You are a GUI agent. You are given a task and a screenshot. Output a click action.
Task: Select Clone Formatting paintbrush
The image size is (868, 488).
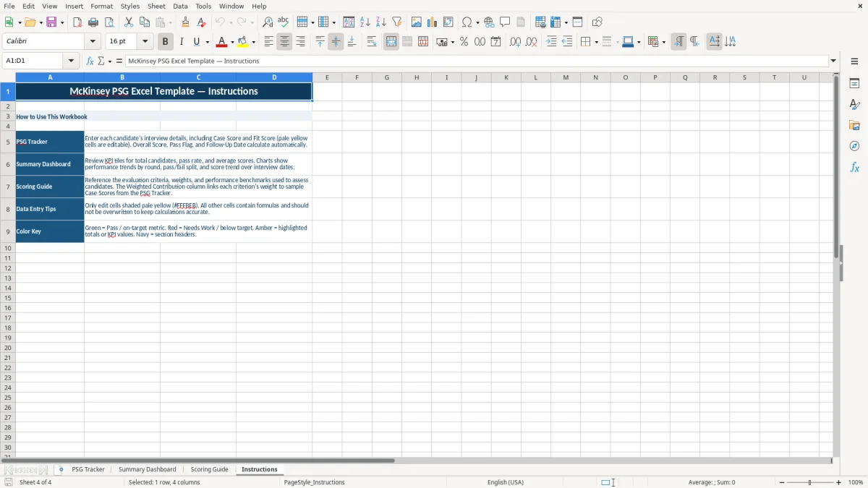(186, 22)
